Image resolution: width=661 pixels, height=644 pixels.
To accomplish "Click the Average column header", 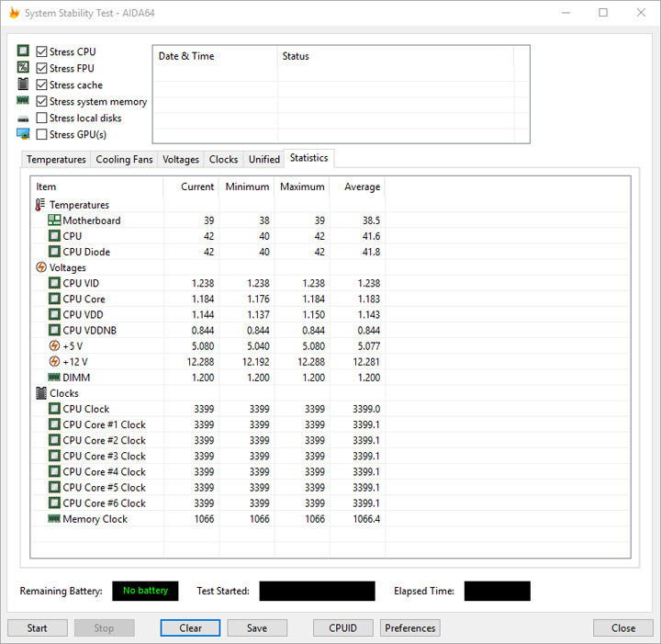I will pos(357,186).
